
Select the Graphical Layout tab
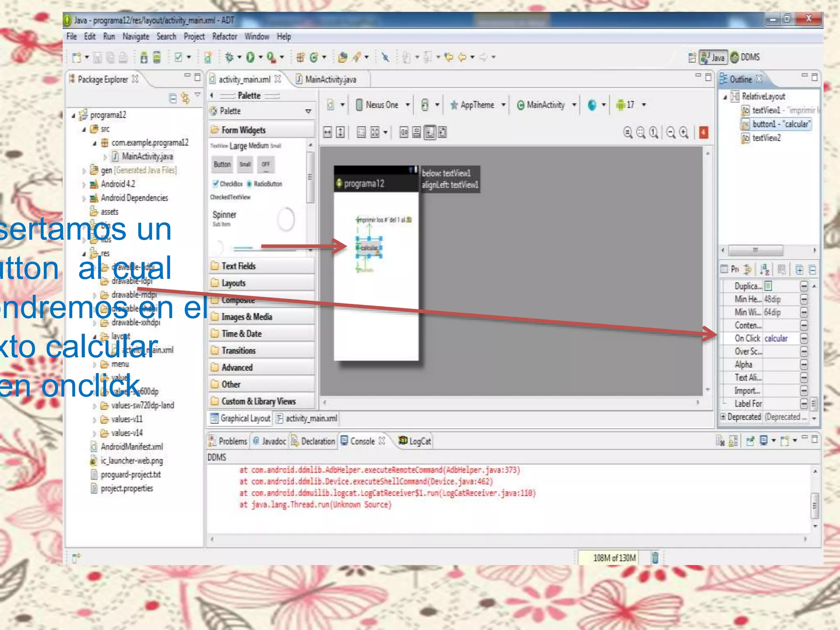click(x=241, y=418)
